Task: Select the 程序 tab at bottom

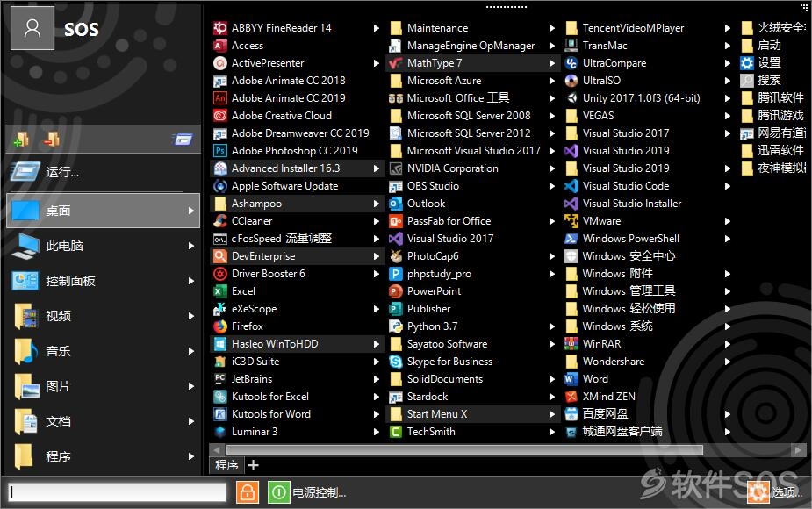Action: click(x=226, y=465)
